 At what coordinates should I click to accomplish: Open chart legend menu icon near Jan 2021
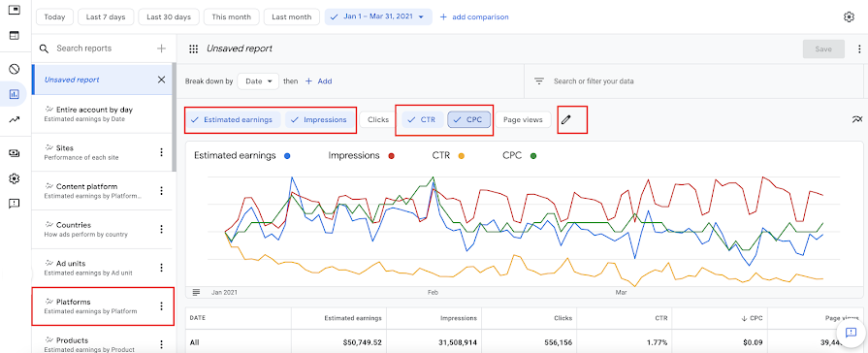(x=196, y=292)
